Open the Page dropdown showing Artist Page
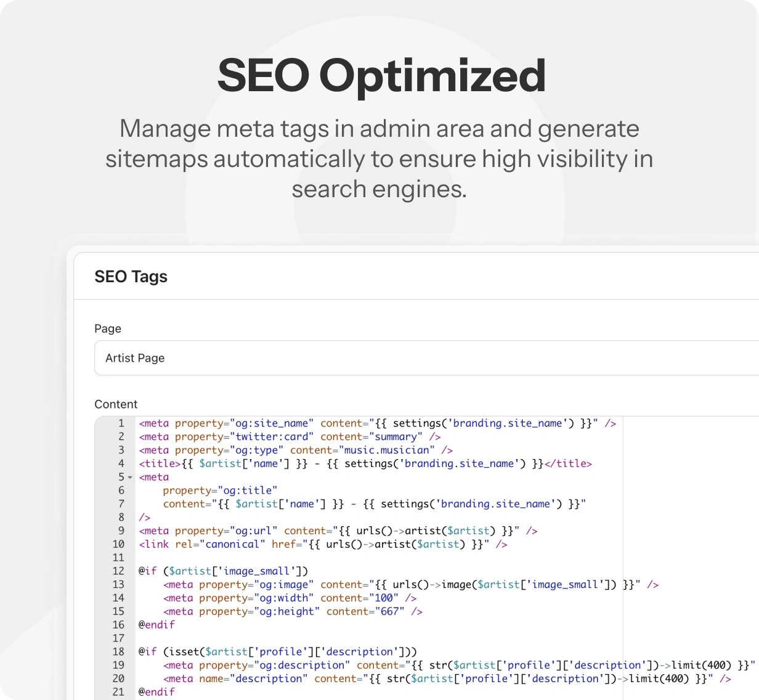Image resolution: width=759 pixels, height=700 pixels. coord(425,358)
